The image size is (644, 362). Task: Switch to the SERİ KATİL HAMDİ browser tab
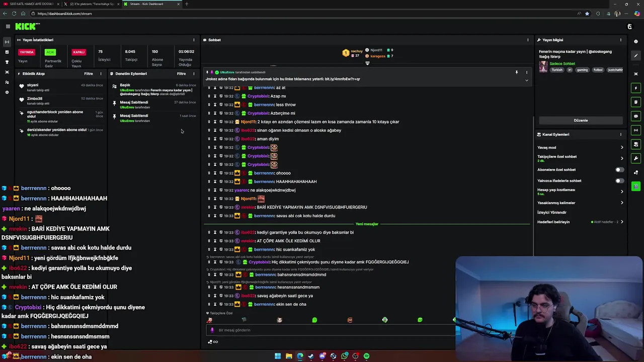31,4
